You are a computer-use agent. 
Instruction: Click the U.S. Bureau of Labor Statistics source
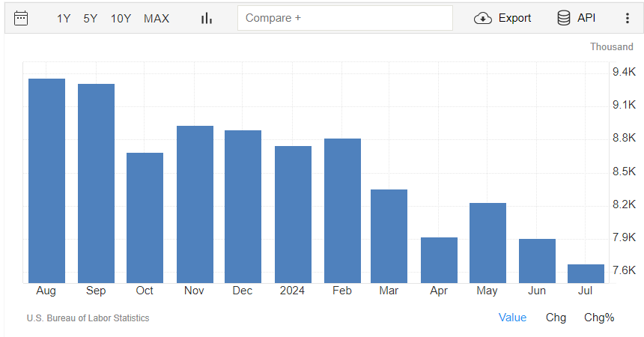tap(88, 318)
